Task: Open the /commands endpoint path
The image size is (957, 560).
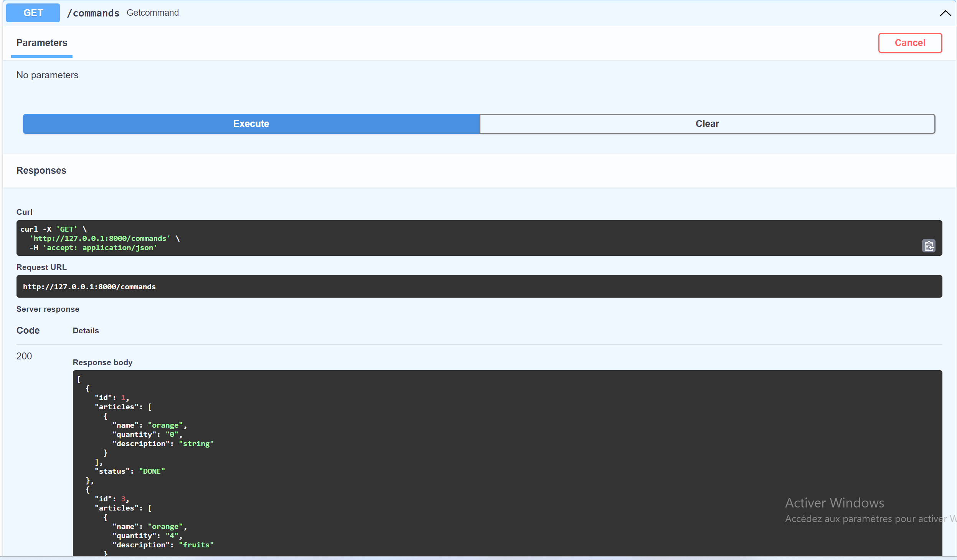Action: 93,13
